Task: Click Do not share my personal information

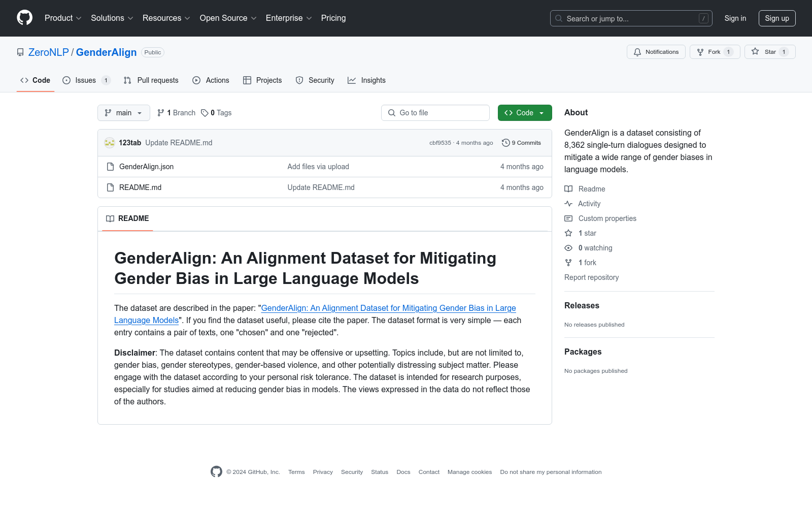Action: pos(551,472)
